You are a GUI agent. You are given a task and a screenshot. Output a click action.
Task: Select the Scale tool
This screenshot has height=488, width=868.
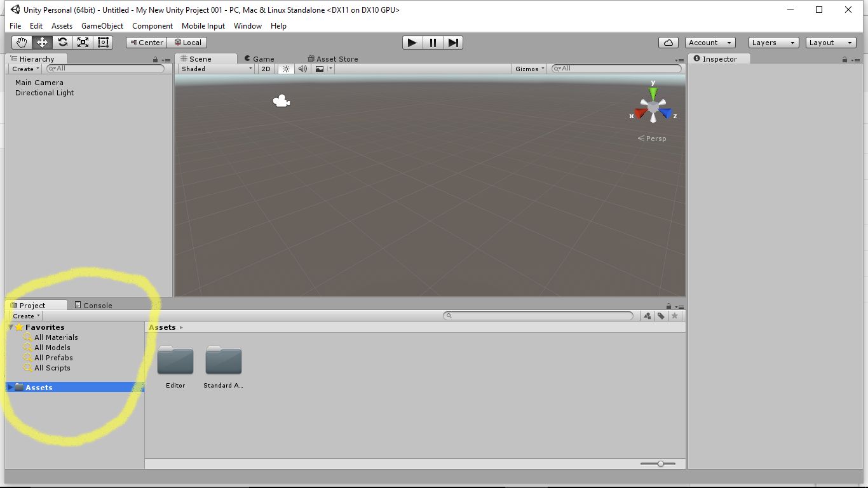pos(83,43)
